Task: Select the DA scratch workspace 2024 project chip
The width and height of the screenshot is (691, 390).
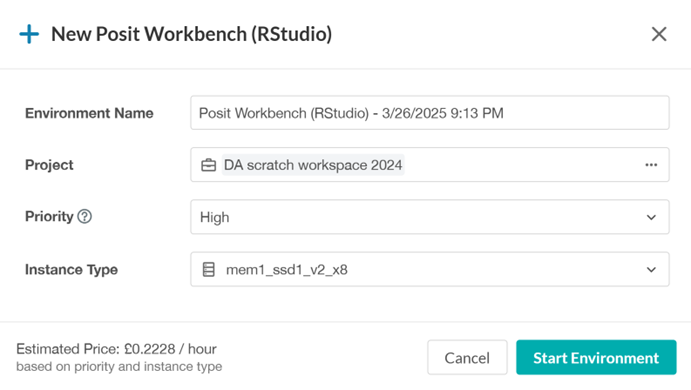Action: 313,165
